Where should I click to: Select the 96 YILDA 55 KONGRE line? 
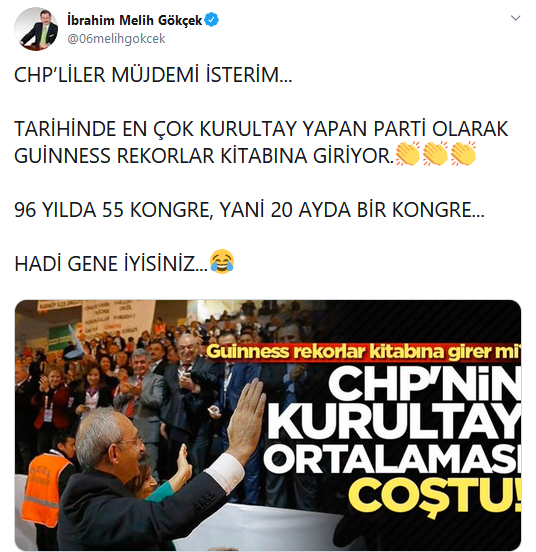pos(249,210)
